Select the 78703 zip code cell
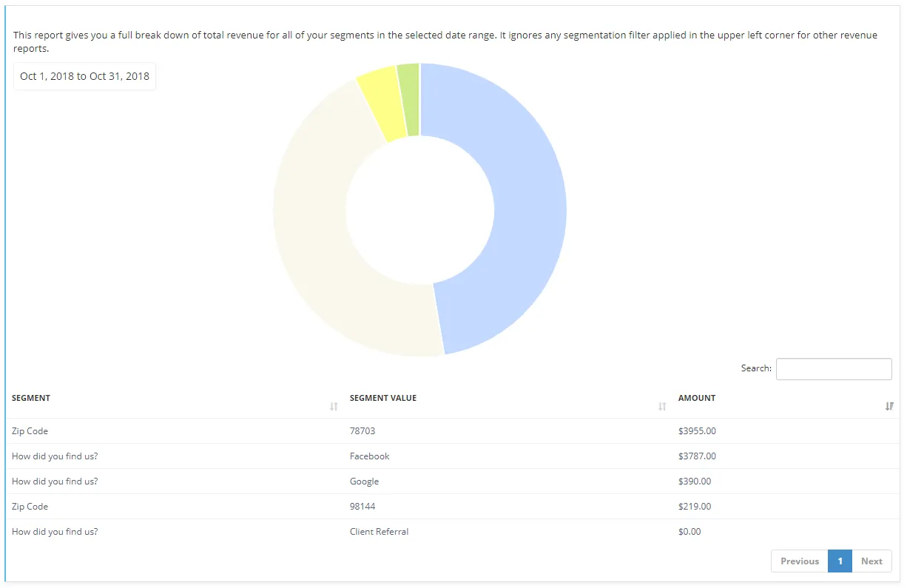The width and height of the screenshot is (907, 588). pyautogui.click(x=363, y=431)
